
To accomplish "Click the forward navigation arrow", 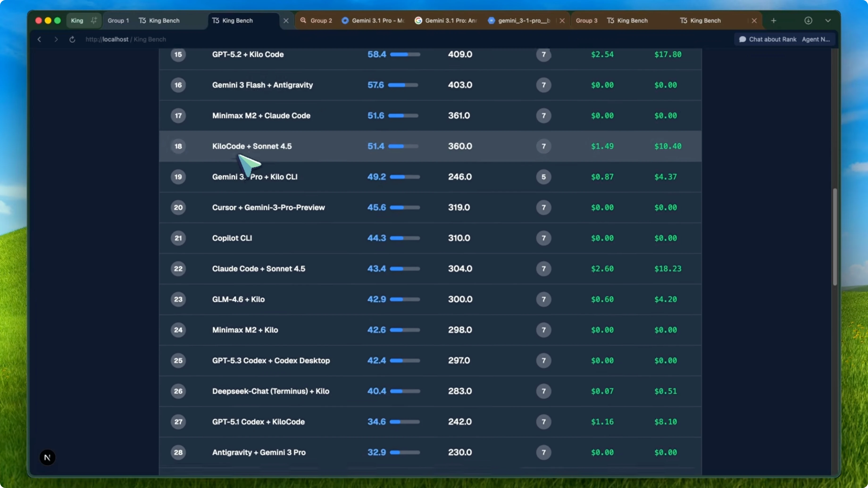I will tap(56, 39).
